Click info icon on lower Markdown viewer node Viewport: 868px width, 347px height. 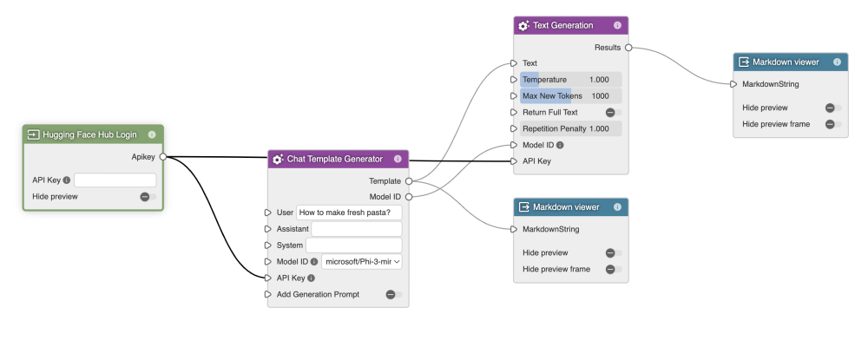(x=617, y=207)
